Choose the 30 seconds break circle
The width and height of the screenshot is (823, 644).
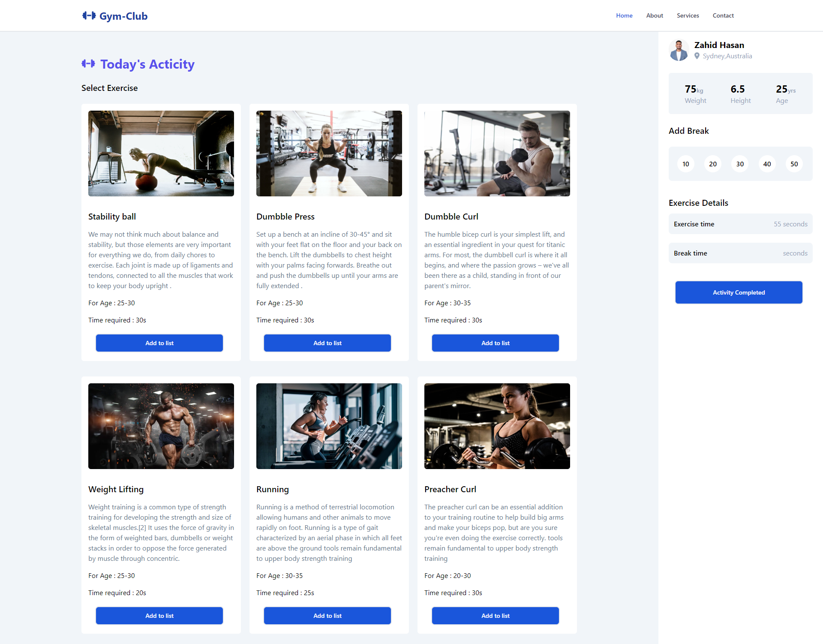[x=740, y=164]
